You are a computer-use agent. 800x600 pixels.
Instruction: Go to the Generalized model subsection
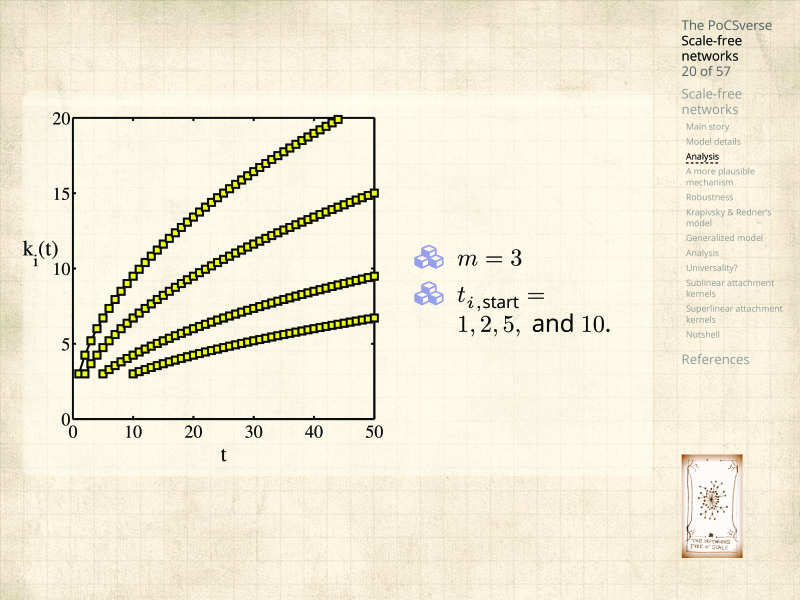point(724,238)
